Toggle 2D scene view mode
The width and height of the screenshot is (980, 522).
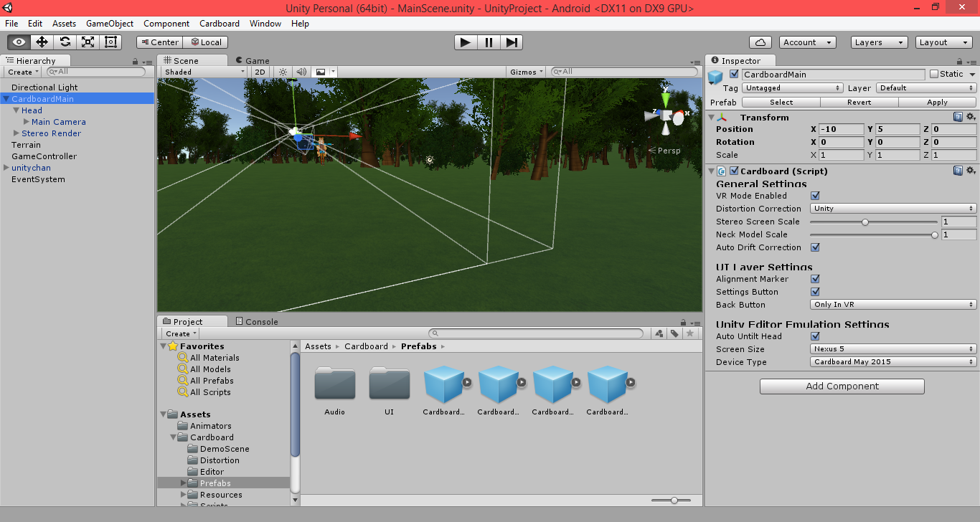point(260,72)
